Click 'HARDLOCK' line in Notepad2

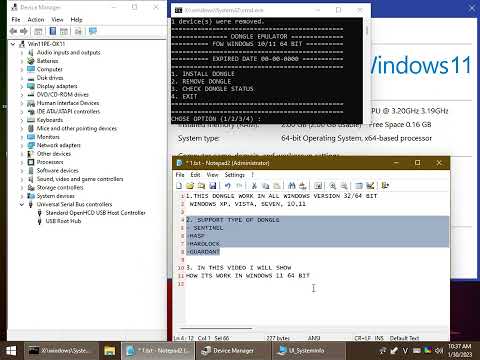coord(203,244)
